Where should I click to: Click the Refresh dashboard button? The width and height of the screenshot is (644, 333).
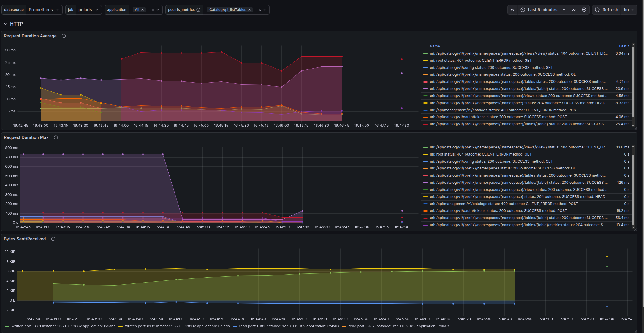(x=607, y=10)
